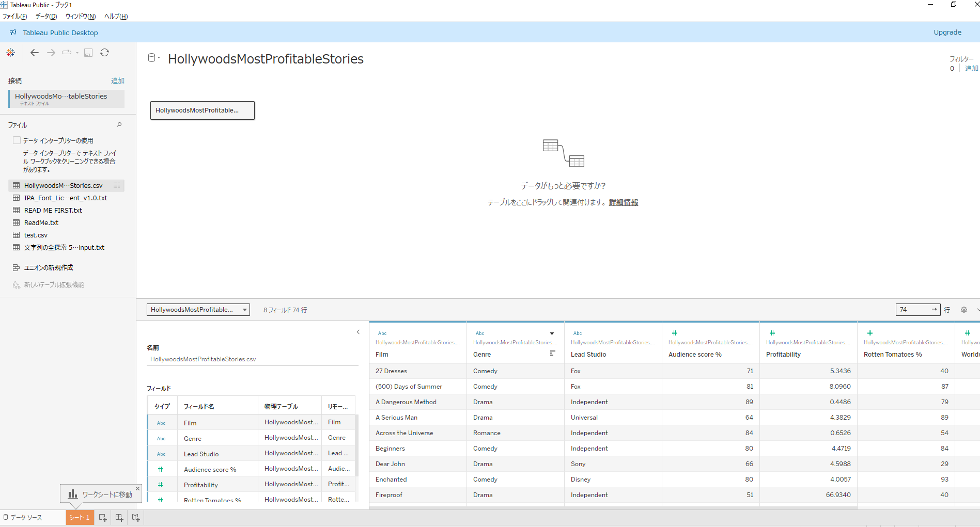Click the redo loop arrow icon
Screen dimensions: 980x527
pos(67,52)
